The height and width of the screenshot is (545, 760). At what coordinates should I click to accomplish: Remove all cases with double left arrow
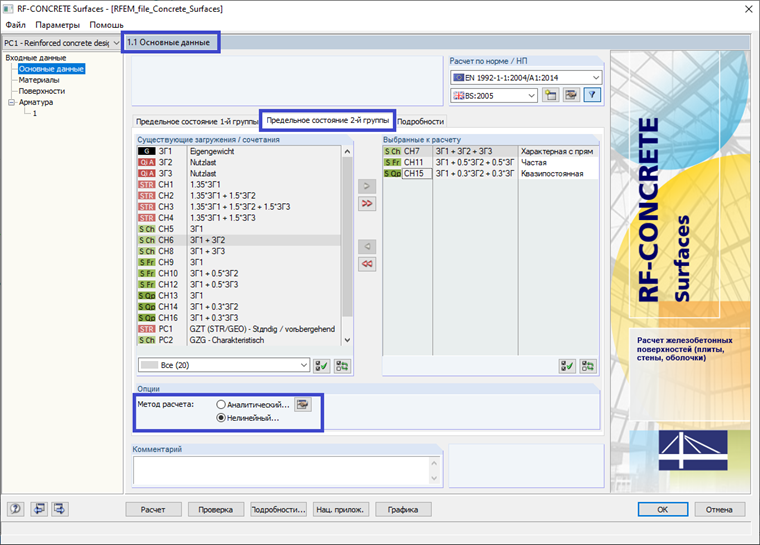[x=367, y=264]
